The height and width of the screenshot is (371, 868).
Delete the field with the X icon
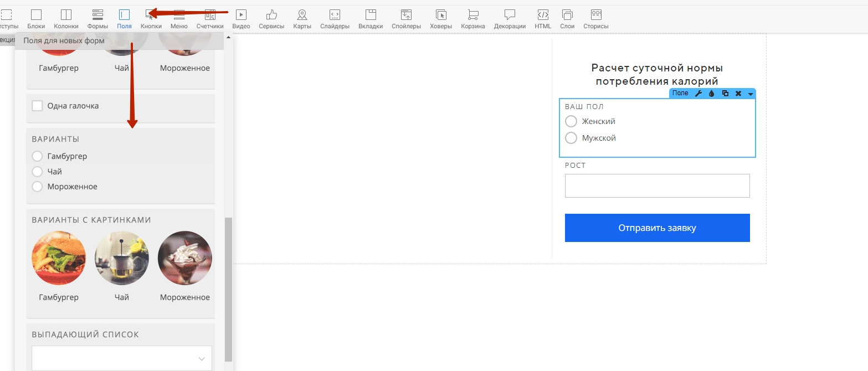click(738, 94)
